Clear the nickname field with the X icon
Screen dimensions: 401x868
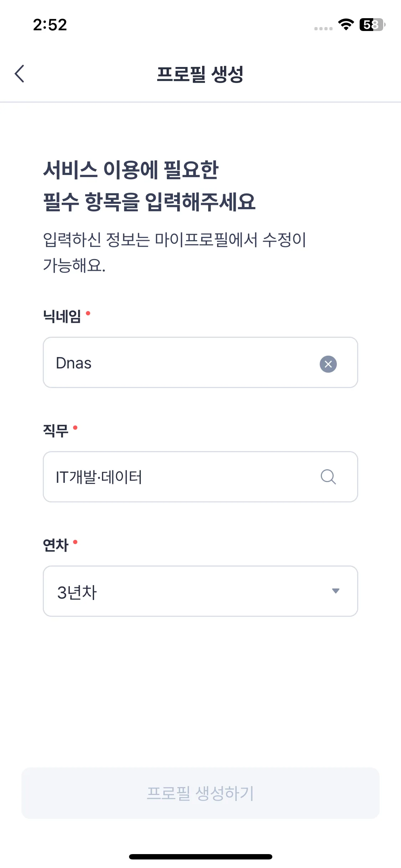pyautogui.click(x=328, y=364)
